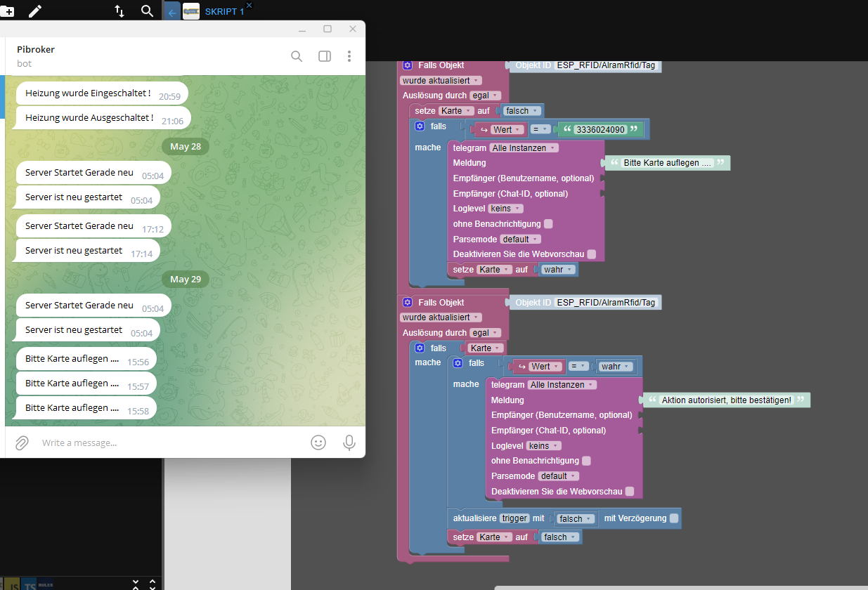Enable 'ohne Benachrichtigung' checkbox in first telegram block

[x=548, y=224]
